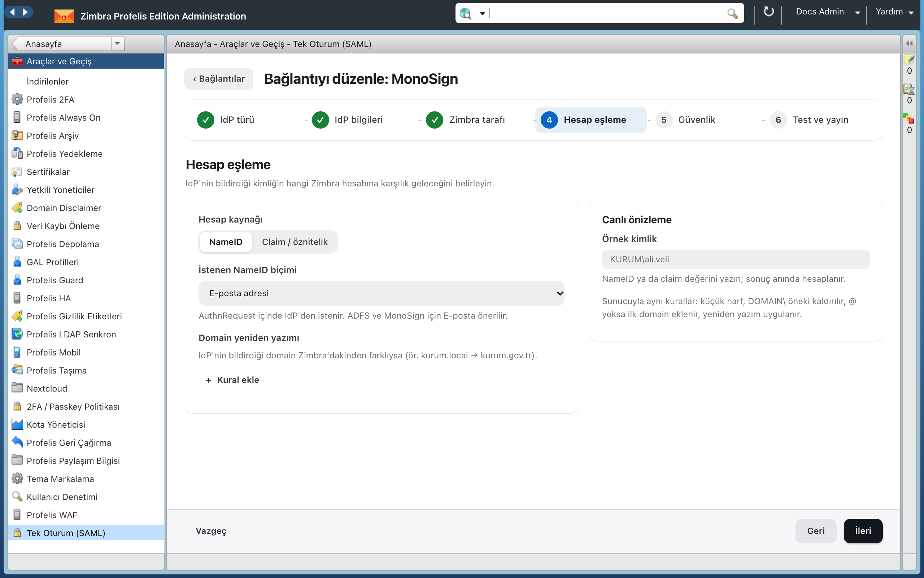
Task: Click the Profelis Geri Çağırma arrow icon
Action: (17, 442)
